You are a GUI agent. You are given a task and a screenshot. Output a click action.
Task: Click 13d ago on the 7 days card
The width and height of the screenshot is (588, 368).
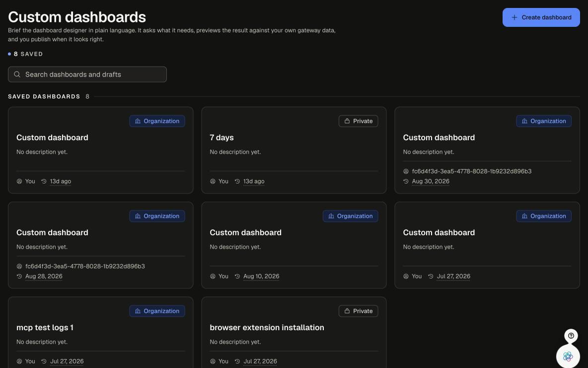tap(254, 182)
